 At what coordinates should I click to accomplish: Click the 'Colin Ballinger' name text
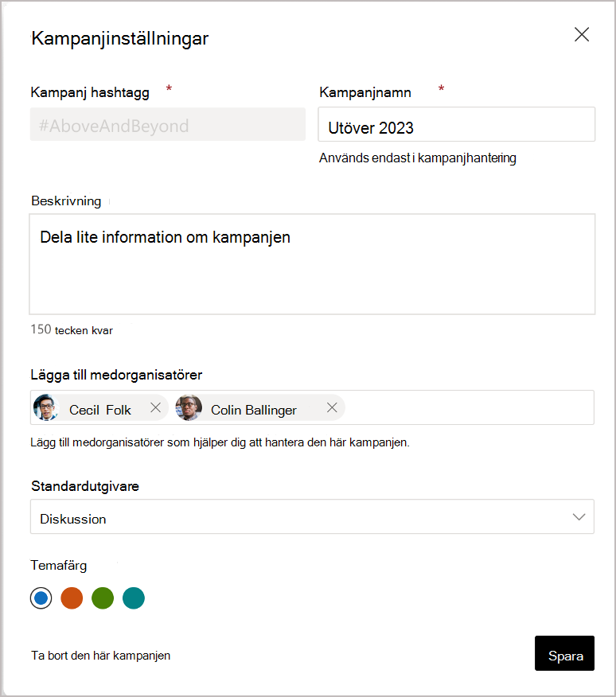click(254, 410)
